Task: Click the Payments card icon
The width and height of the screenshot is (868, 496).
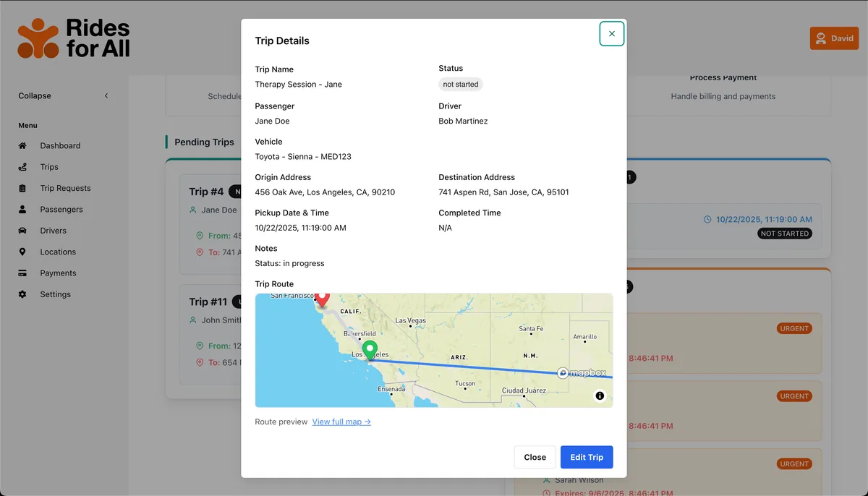Action: [x=22, y=273]
